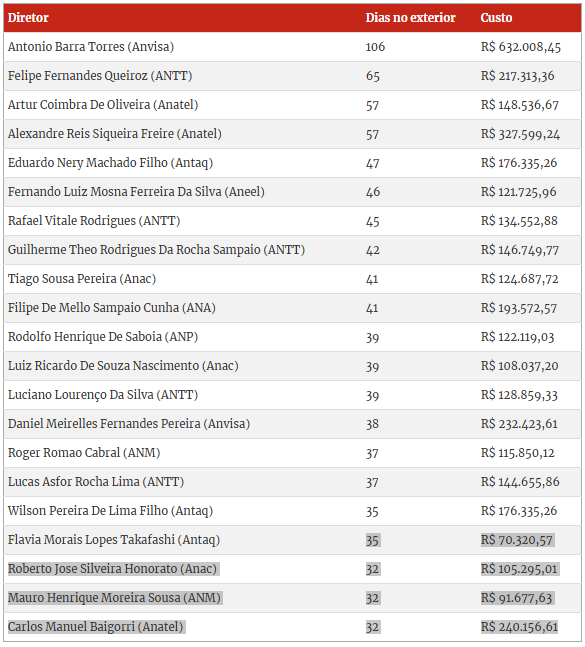
Task: Click the Dias no exterior column header
Action: pyautogui.click(x=410, y=18)
